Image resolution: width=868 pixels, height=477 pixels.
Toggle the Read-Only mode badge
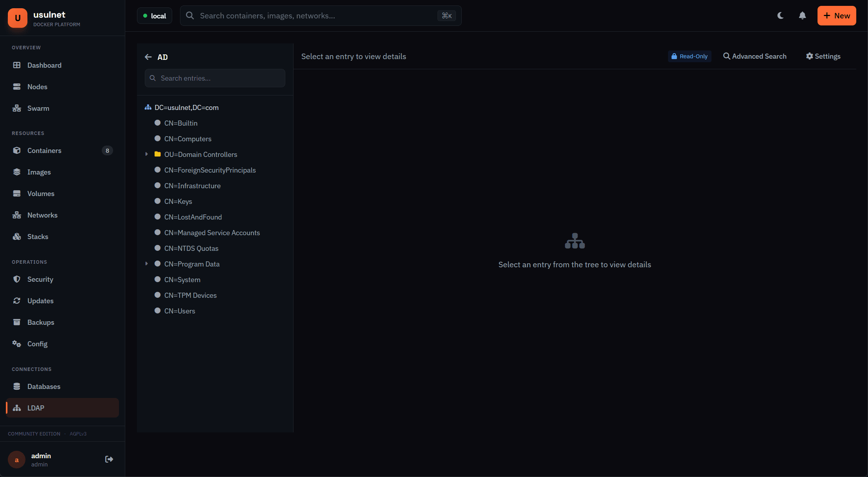[x=690, y=56]
